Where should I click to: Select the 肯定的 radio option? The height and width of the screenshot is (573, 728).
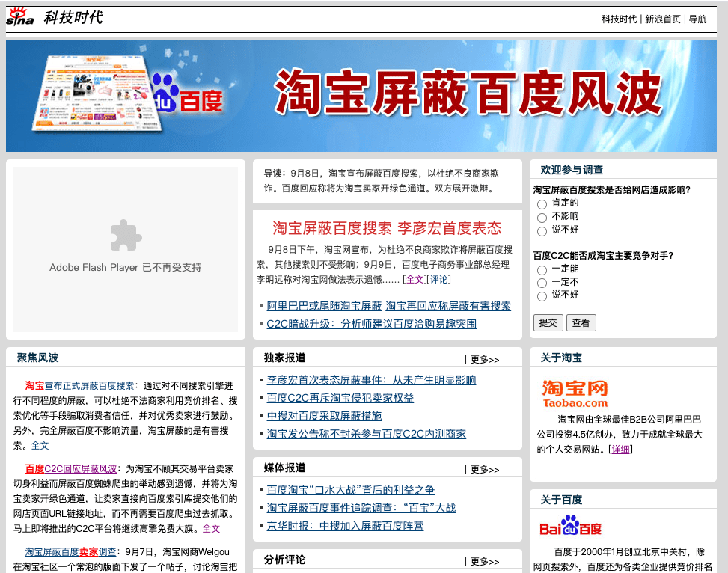[x=542, y=204]
